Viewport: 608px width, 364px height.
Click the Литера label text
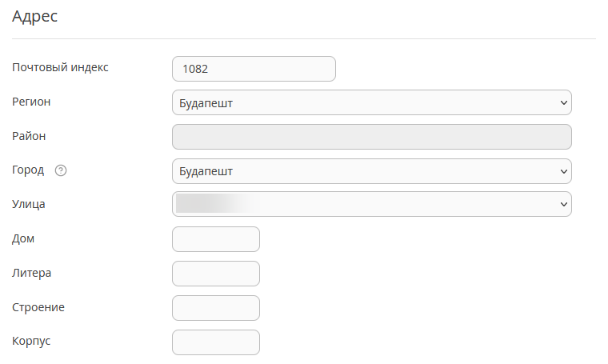pyautogui.click(x=31, y=273)
